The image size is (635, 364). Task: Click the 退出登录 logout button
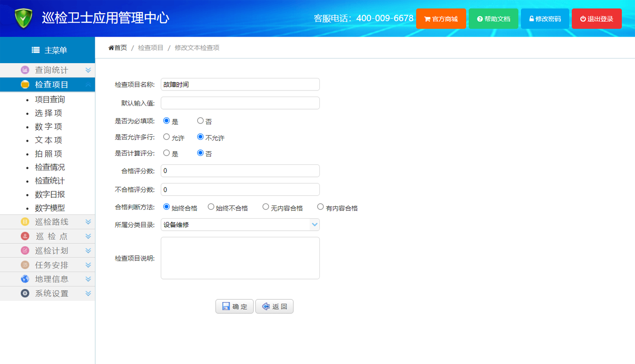click(x=596, y=19)
